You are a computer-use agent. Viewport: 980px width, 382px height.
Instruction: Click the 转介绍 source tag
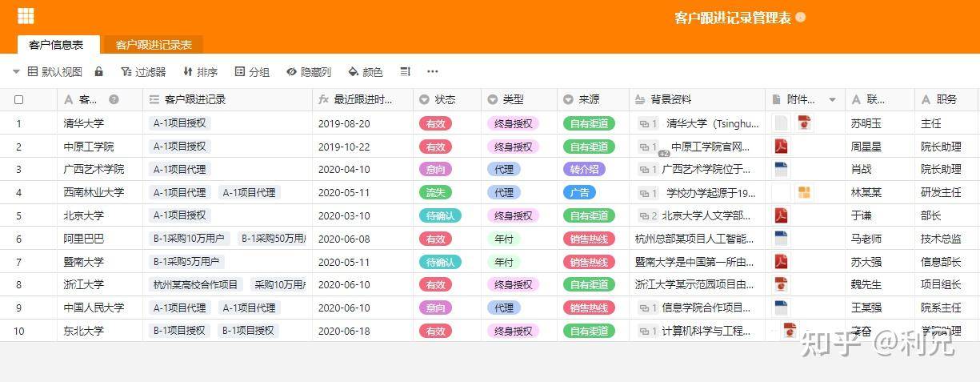pyautogui.click(x=584, y=169)
